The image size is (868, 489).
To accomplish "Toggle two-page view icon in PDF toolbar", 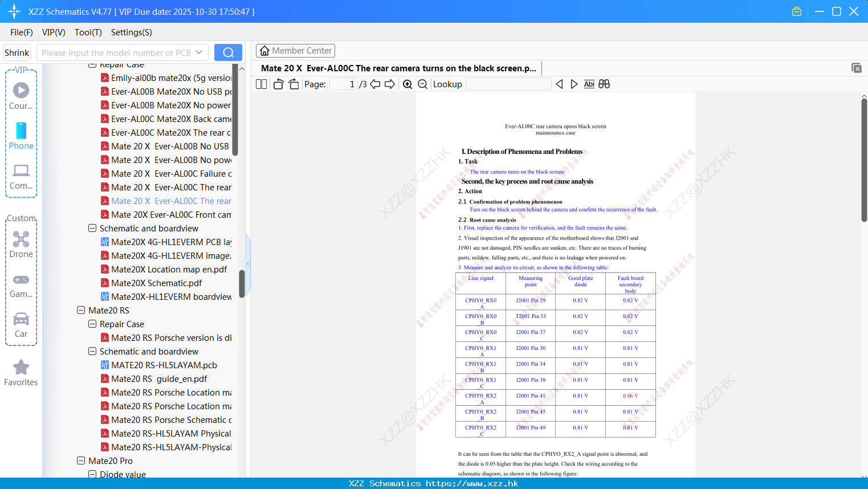I will (x=261, y=84).
